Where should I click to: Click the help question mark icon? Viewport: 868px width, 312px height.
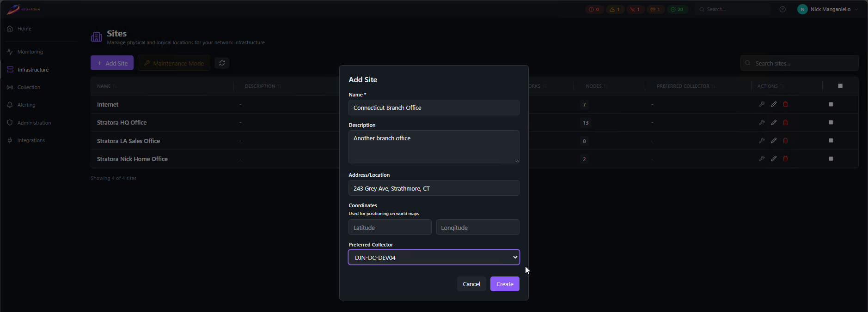782,9
